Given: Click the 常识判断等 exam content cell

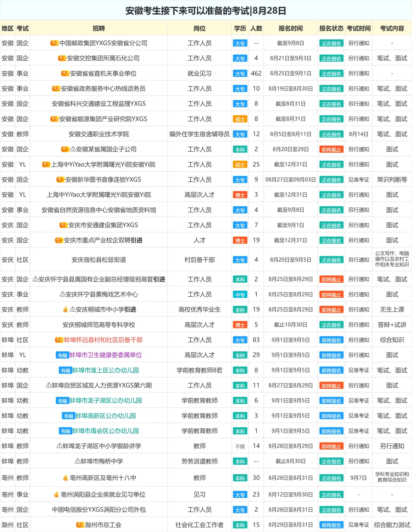Looking at the screenshot, I should pos(392,179).
